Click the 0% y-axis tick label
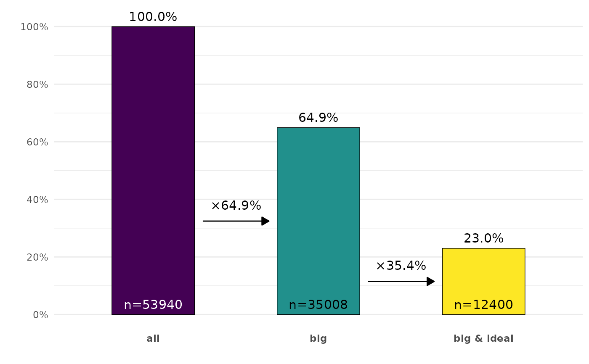This screenshot has width=589, height=364. 40,315
